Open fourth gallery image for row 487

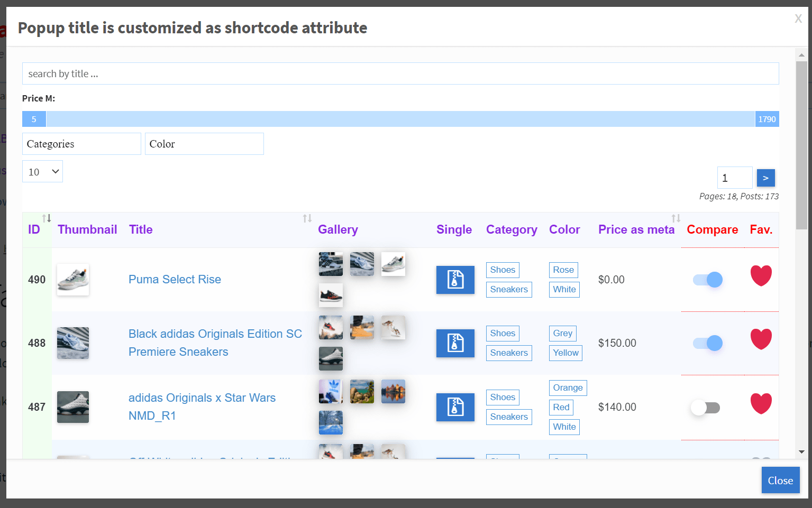pos(331,423)
